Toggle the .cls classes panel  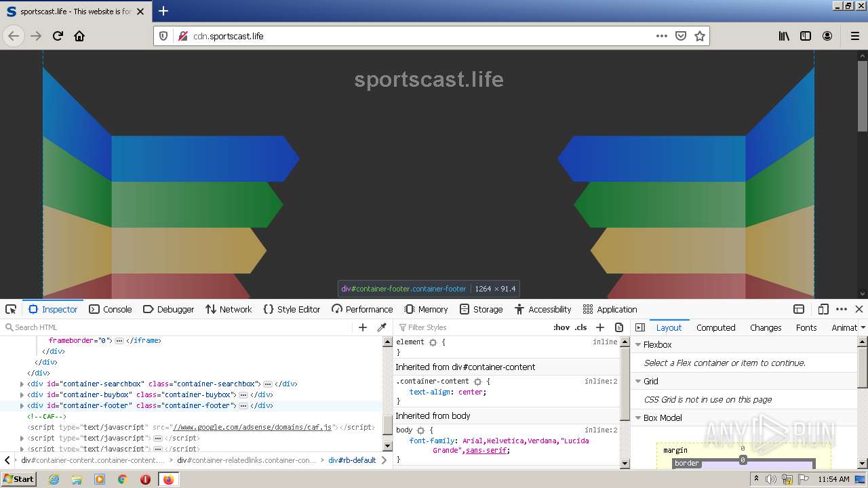click(x=581, y=327)
